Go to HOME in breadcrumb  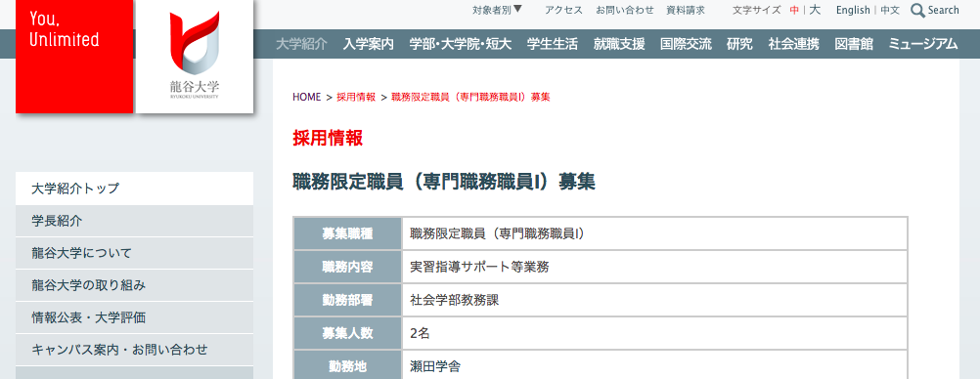[306, 97]
